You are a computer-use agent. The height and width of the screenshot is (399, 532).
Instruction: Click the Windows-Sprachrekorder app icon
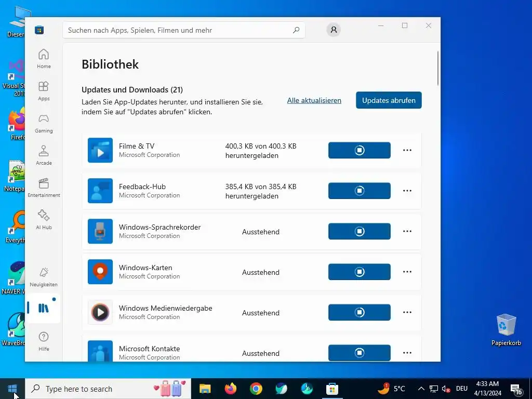[x=100, y=231]
